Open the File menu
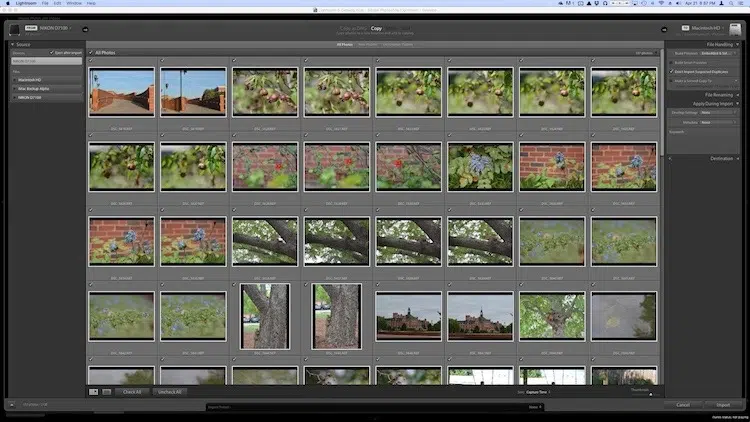The image size is (750, 422). tap(45, 3)
